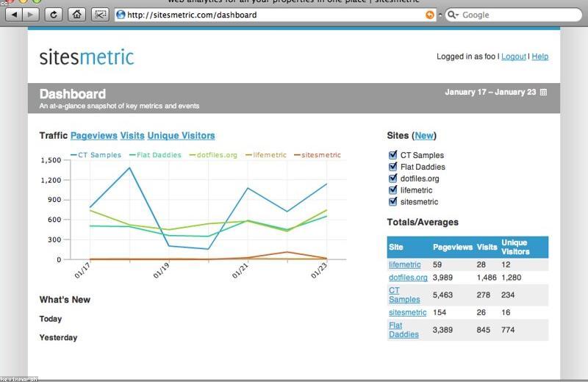This screenshot has height=382, width=588.
Task: Click the Yesterday heading under What's New
Action: click(59, 338)
